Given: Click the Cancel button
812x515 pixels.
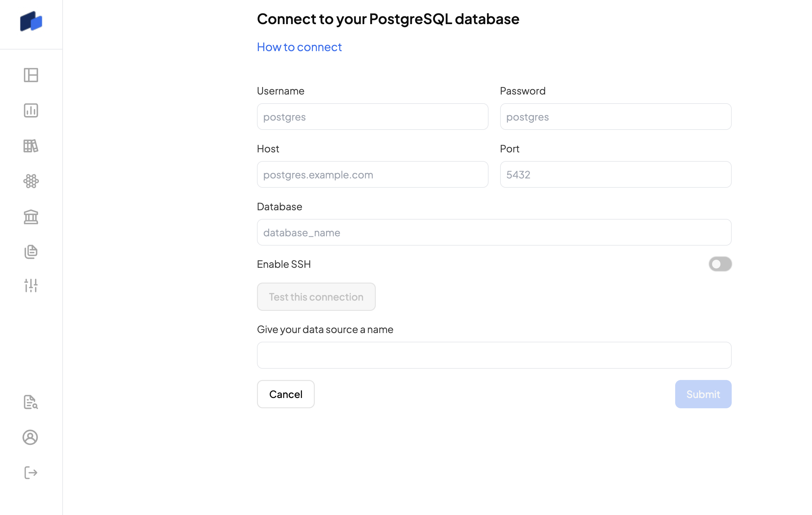Looking at the screenshot, I should [x=286, y=394].
